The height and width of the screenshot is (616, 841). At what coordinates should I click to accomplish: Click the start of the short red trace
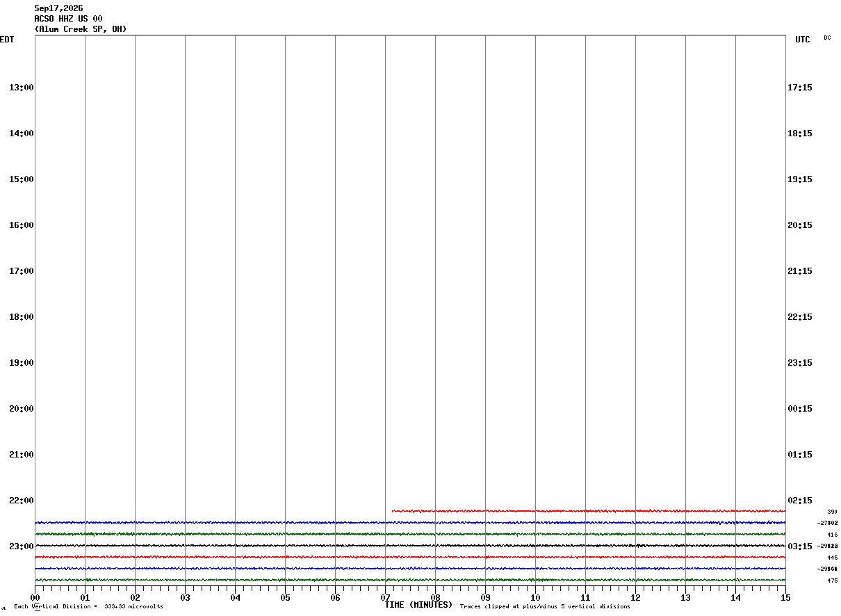[x=393, y=511]
